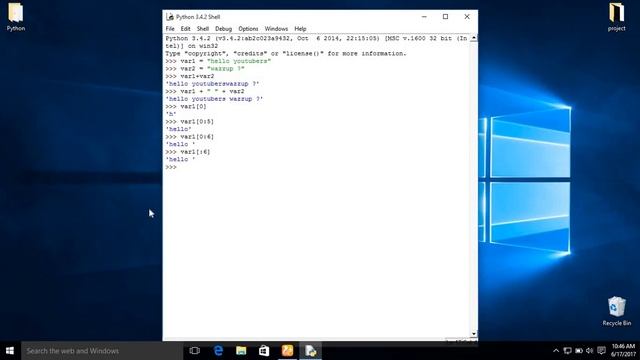
Task: Click the orange app icon on taskbar
Action: point(287,351)
